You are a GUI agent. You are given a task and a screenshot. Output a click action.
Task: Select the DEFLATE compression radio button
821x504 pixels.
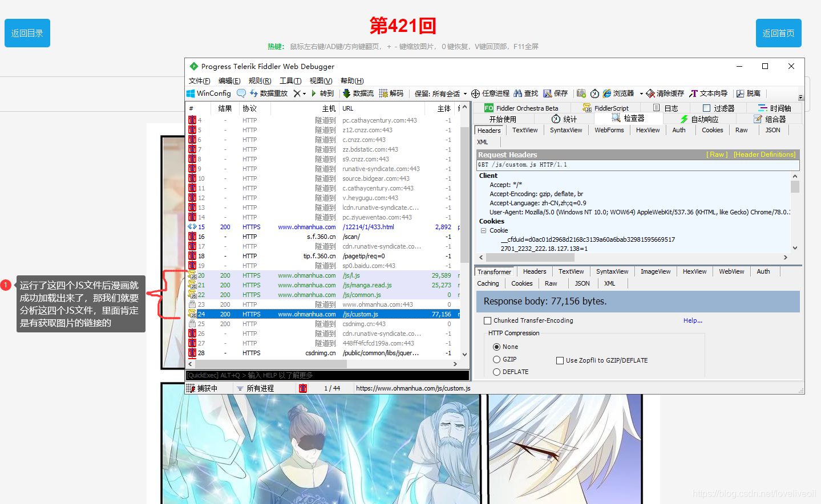click(496, 372)
